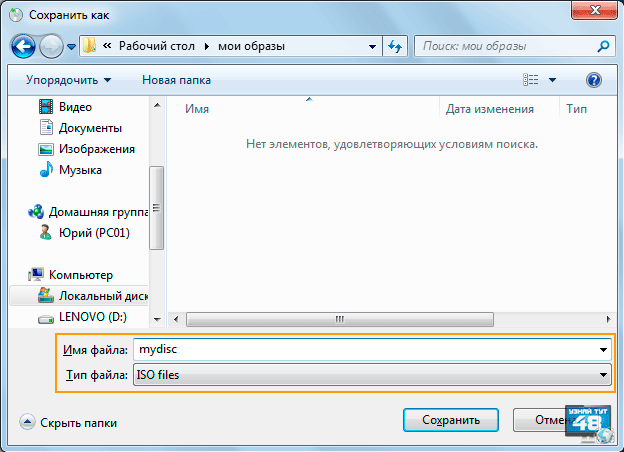This screenshot has width=624, height=452.
Task: Click the 'Сохранить' button
Action: [450, 420]
